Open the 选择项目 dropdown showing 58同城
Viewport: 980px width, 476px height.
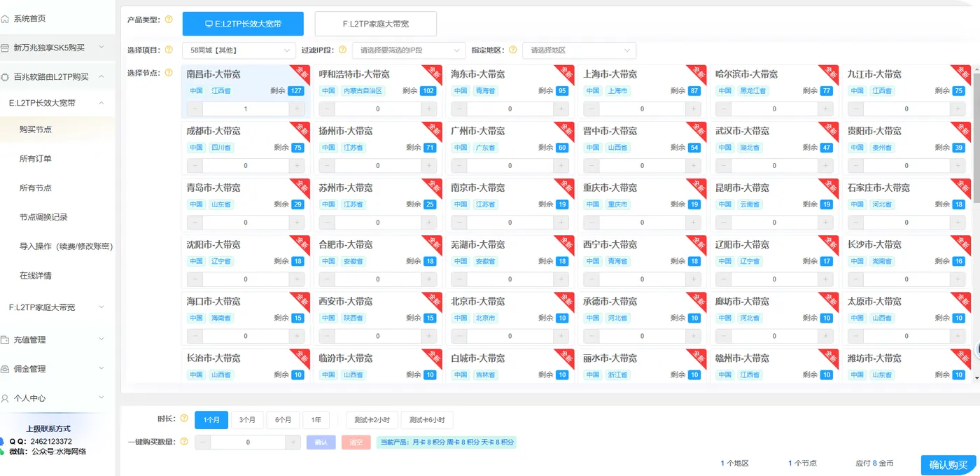point(239,50)
